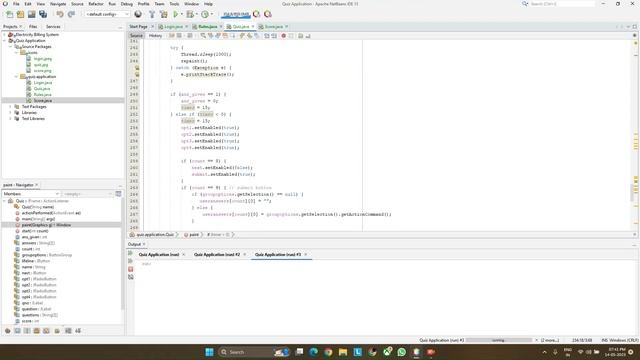Open the Files panel tab

33,27
